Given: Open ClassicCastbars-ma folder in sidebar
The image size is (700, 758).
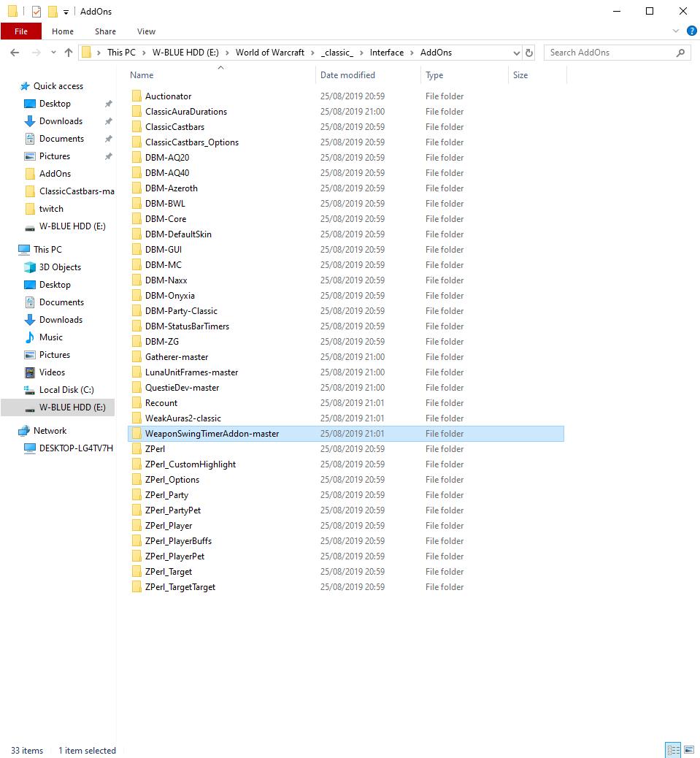Looking at the screenshot, I should pos(77,191).
